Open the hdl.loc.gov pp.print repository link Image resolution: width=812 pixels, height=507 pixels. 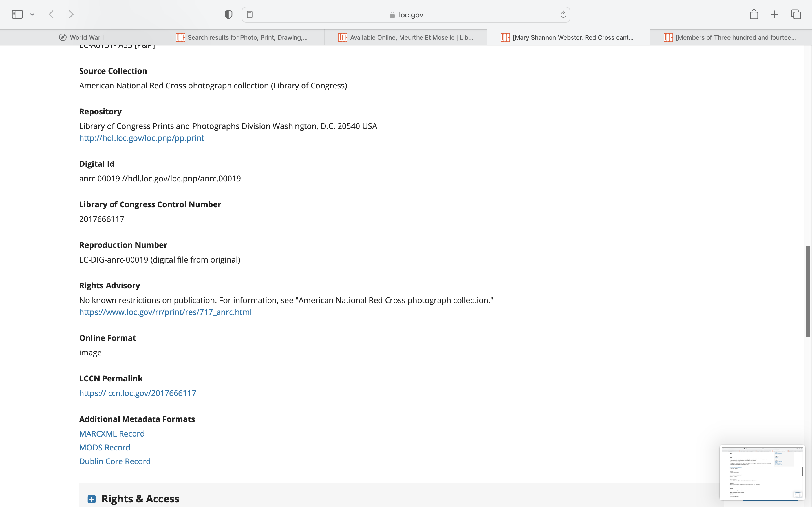click(141, 138)
